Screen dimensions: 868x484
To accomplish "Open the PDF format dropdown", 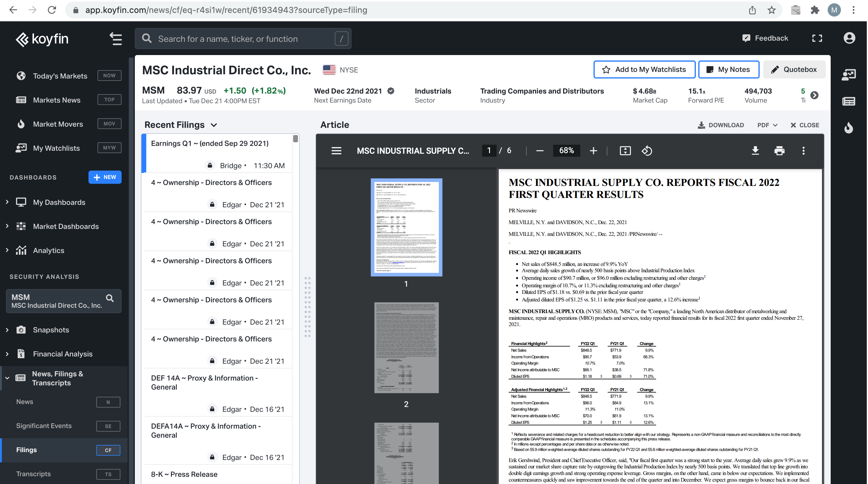I will 767,125.
